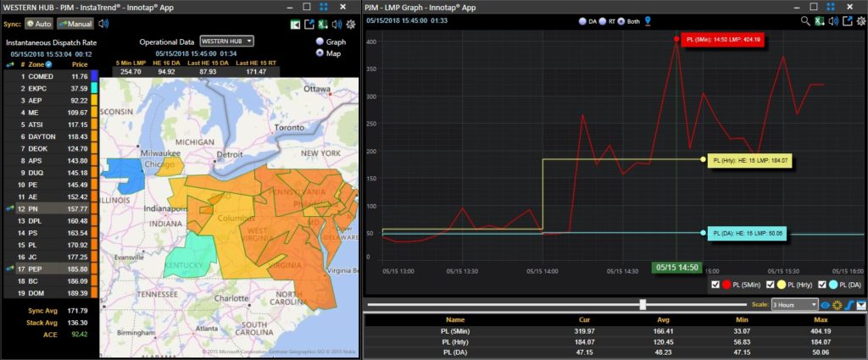The image size is (868, 360).
Task: Select the RT radio button
Action: click(x=602, y=21)
